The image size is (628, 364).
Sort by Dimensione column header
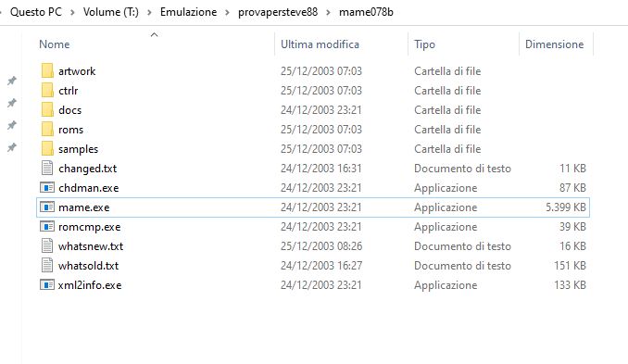(556, 44)
